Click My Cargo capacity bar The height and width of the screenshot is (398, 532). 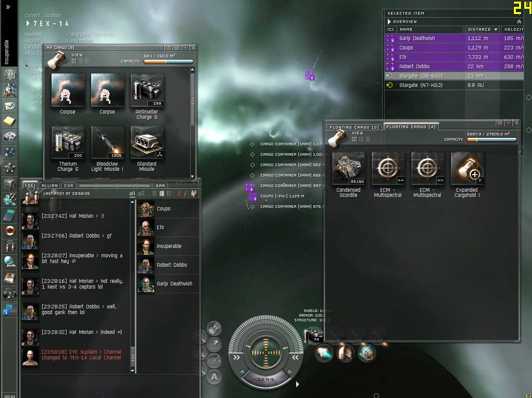(168, 61)
